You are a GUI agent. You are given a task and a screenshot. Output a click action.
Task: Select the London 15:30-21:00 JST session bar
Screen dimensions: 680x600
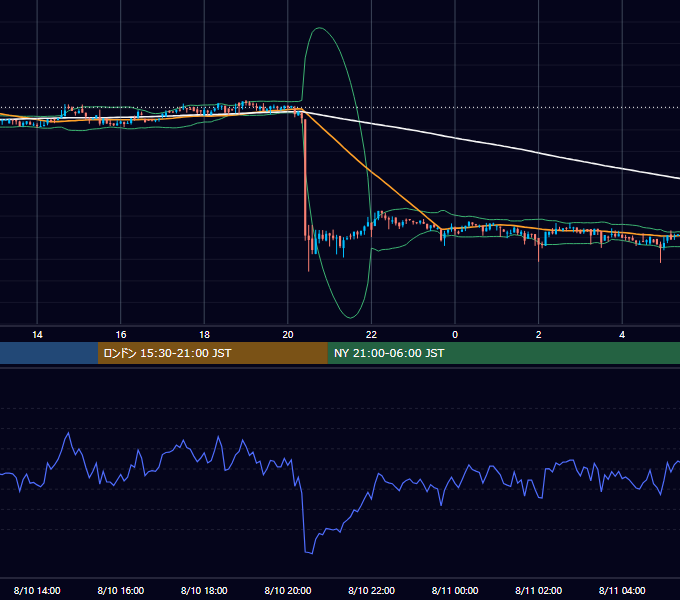click(x=212, y=353)
